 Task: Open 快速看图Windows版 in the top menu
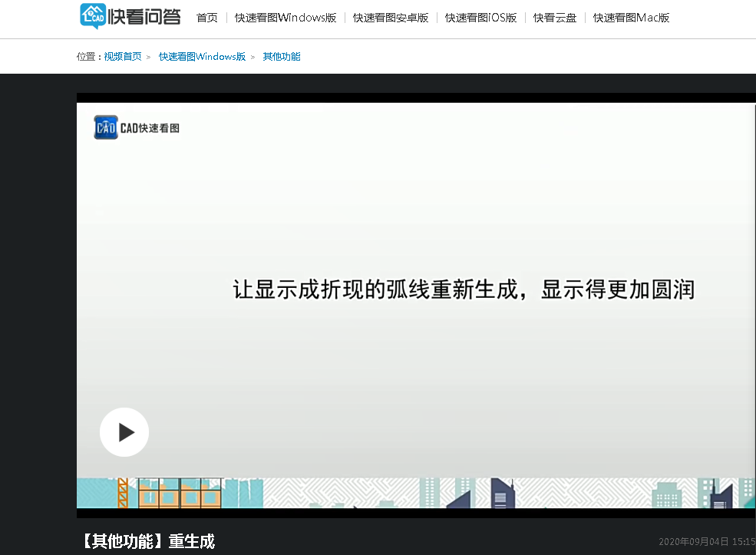pyautogui.click(x=286, y=18)
